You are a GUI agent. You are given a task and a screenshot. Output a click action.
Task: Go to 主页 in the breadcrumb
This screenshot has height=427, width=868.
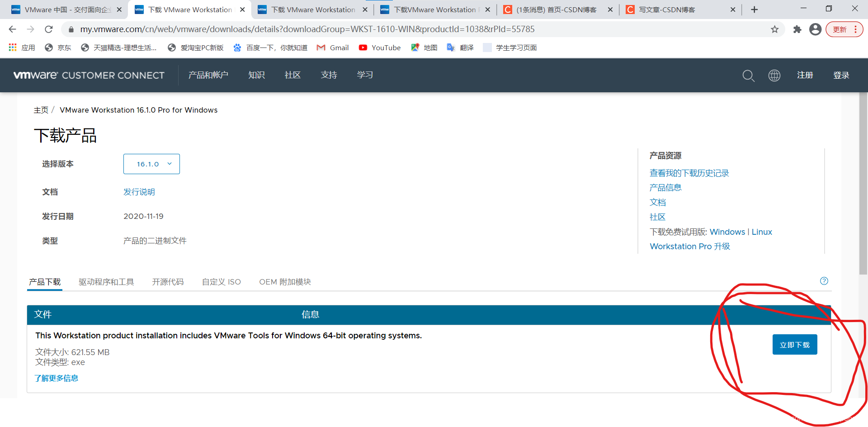point(41,110)
